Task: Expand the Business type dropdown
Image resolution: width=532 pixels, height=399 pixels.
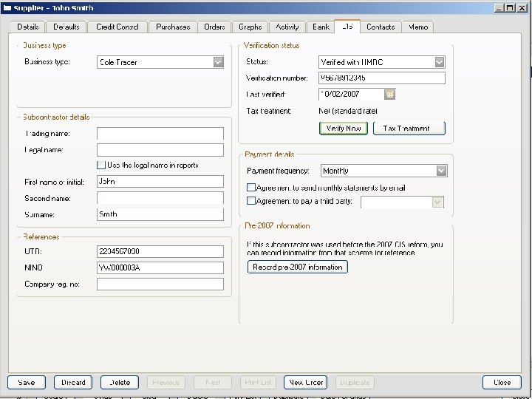Action: pos(219,62)
